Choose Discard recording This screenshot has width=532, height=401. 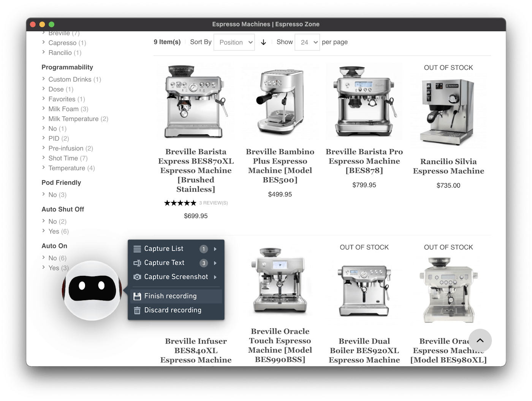[176, 310]
